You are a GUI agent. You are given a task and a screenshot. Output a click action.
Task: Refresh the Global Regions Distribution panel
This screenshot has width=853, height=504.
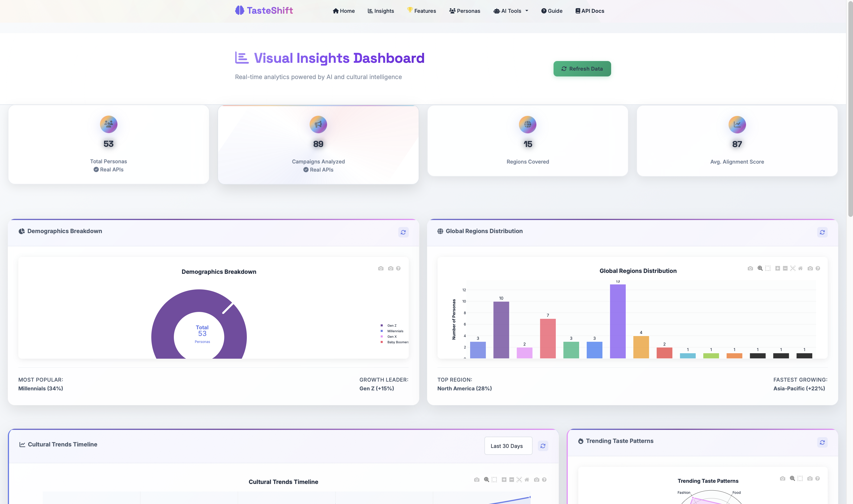click(x=822, y=232)
